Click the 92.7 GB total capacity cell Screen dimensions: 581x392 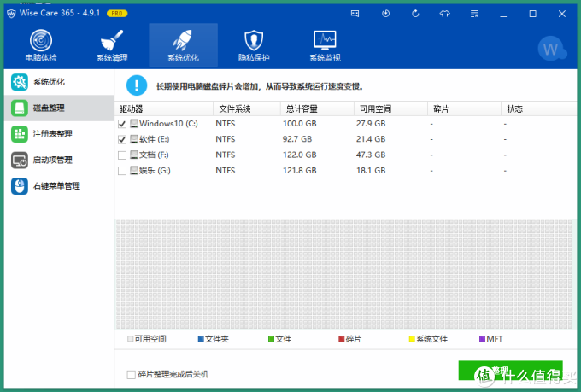pyautogui.click(x=297, y=139)
